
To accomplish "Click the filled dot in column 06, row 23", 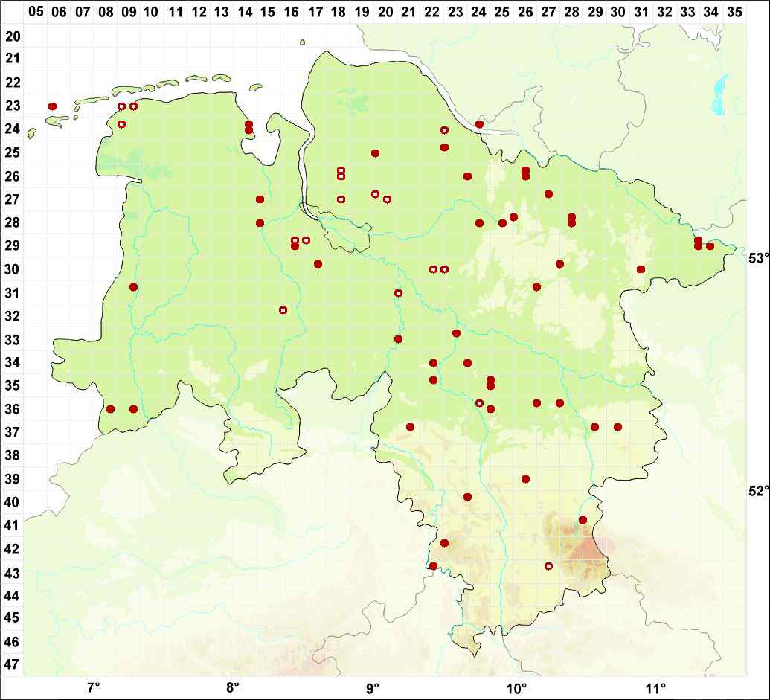I will point(53,106).
